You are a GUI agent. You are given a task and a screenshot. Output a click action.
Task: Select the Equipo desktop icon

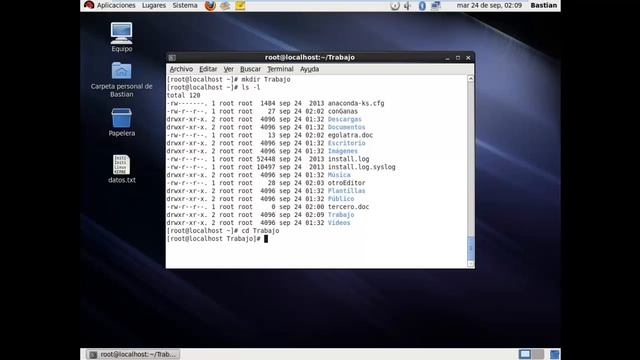pos(122,37)
